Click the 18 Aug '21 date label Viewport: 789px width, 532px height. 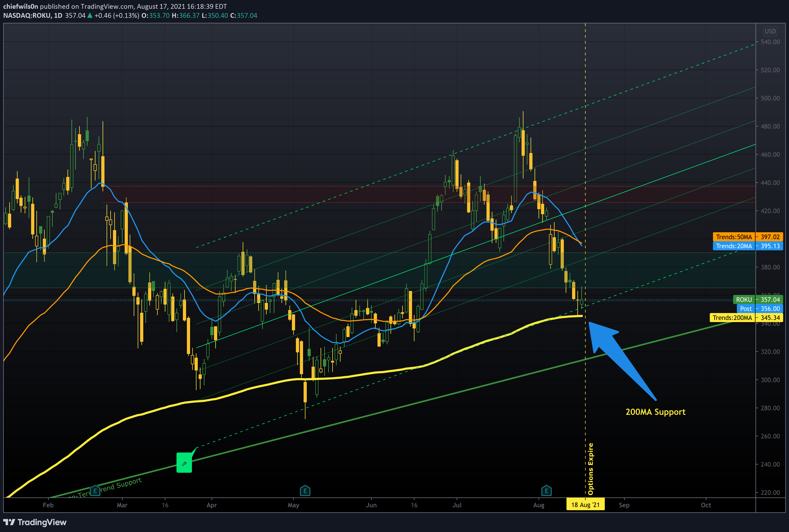[x=585, y=505]
